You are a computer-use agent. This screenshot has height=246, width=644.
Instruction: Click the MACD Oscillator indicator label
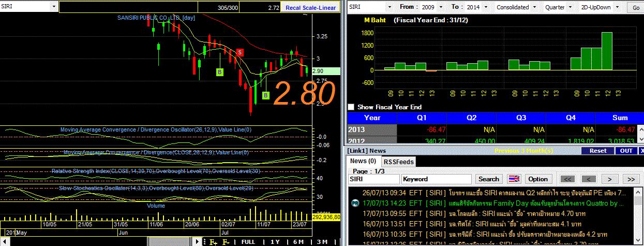tap(156, 129)
